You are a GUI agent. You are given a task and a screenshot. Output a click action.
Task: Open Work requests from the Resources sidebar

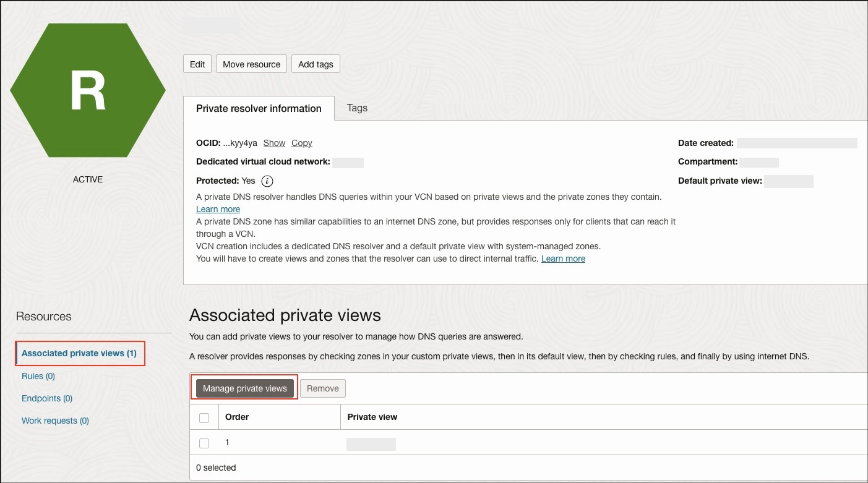pyautogui.click(x=55, y=421)
